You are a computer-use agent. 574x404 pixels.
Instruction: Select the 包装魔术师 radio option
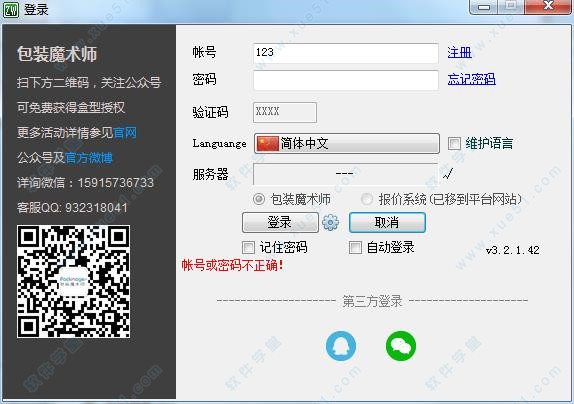[x=259, y=199]
